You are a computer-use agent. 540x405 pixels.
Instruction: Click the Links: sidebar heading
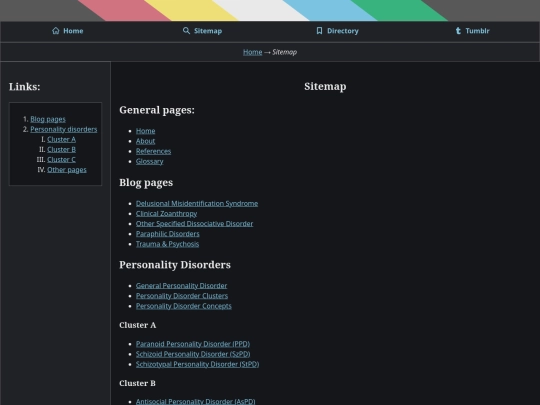pyautogui.click(x=24, y=87)
